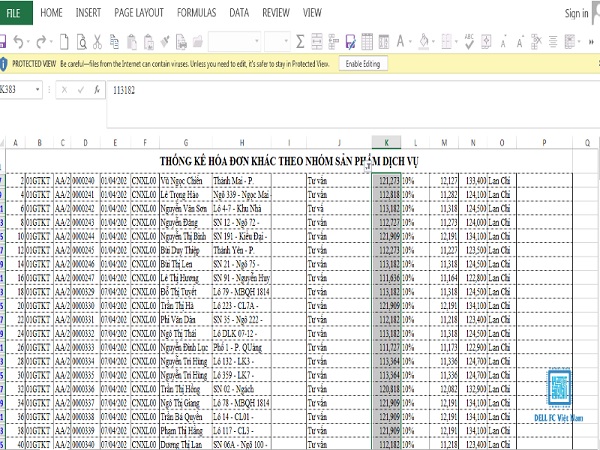The width and height of the screenshot is (600, 450).
Task: Click the Delete Cells icon
Action: tap(536, 41)
